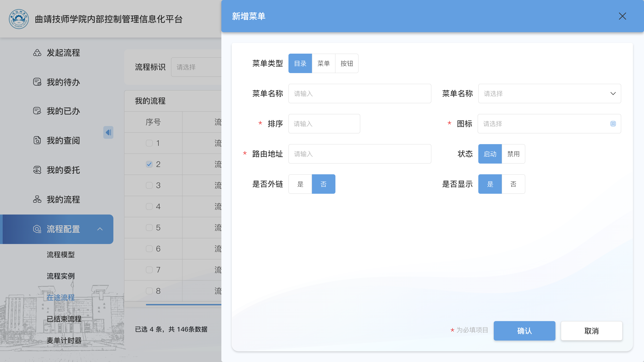
Task: Click the 发起流程 sidebar icon
Action: click(x=37, y=53)
